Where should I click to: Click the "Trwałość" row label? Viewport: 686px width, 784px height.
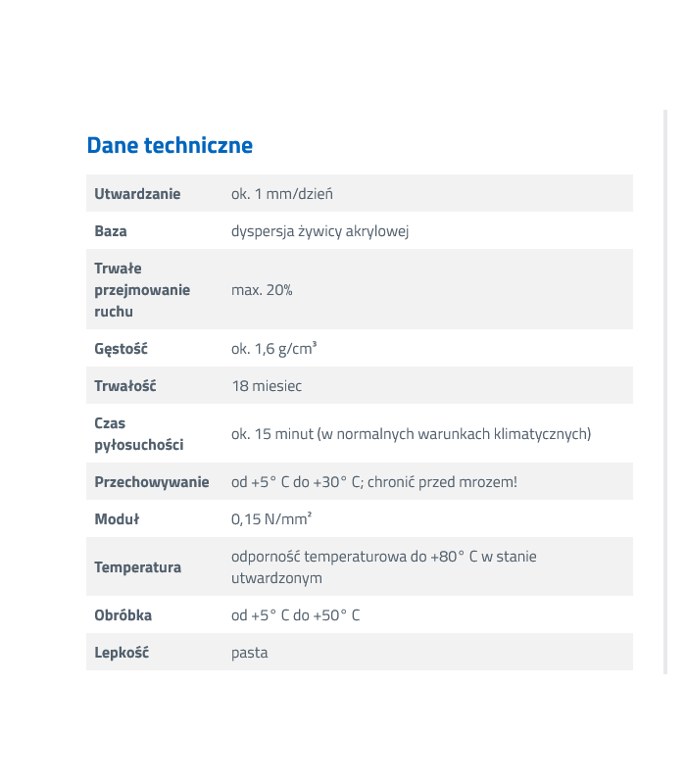pos(125,386)
